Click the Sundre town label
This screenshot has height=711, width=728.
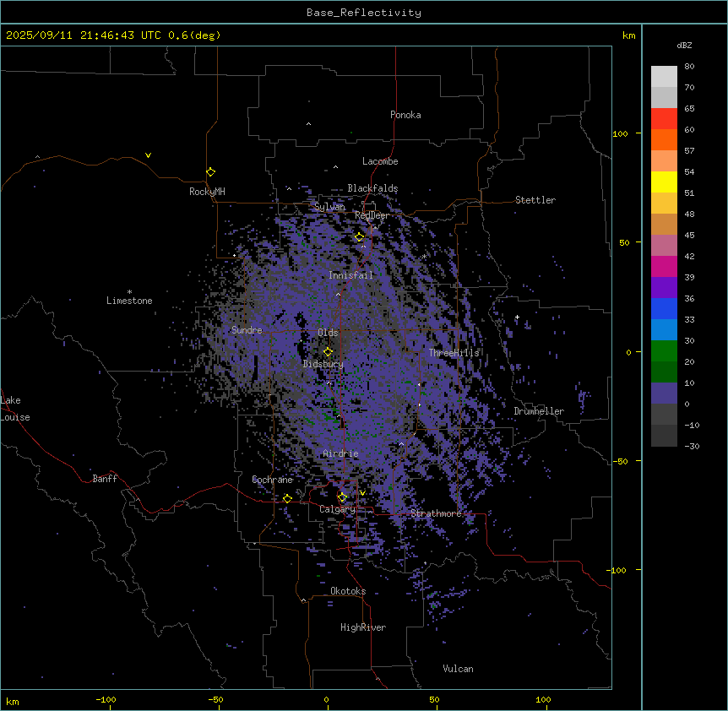point(247,330)
